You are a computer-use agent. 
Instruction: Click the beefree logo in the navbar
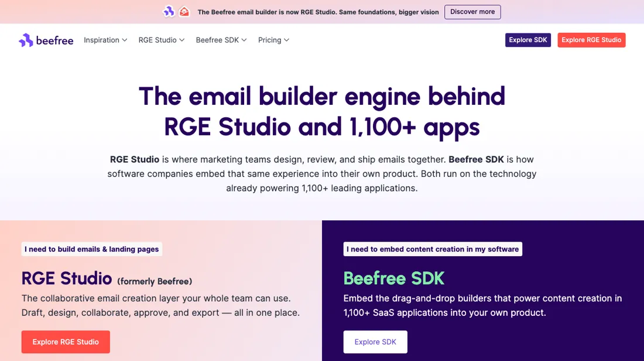click(x=46, y=40)
